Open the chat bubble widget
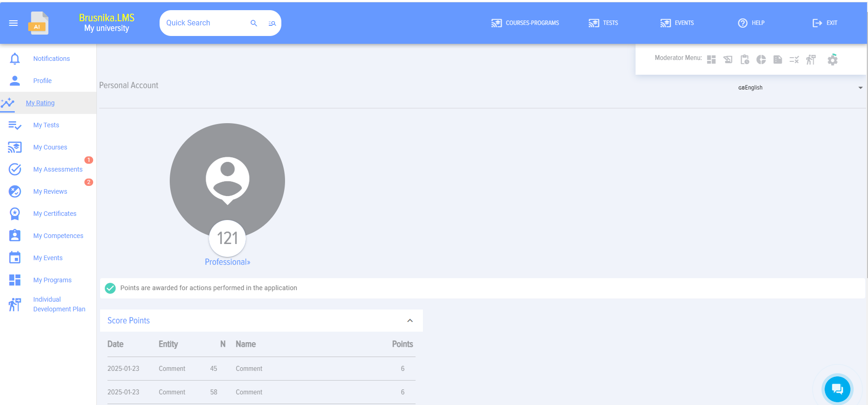 tap(837, 389)
